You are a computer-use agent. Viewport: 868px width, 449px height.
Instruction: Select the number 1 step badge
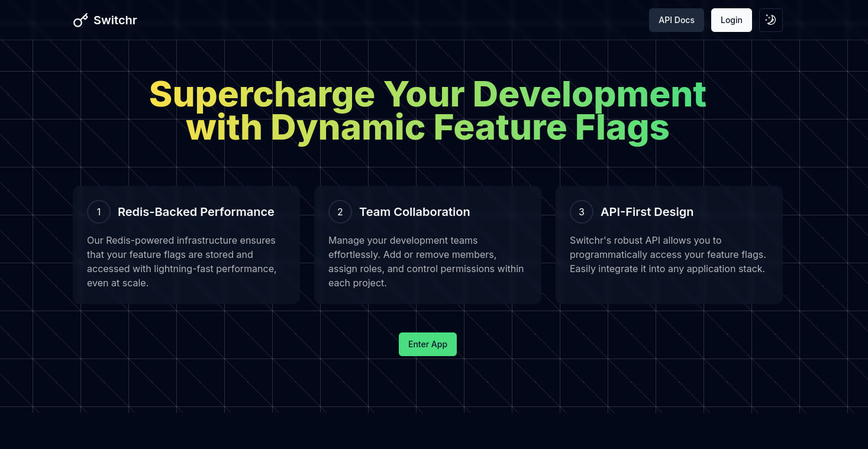point(99,212)
